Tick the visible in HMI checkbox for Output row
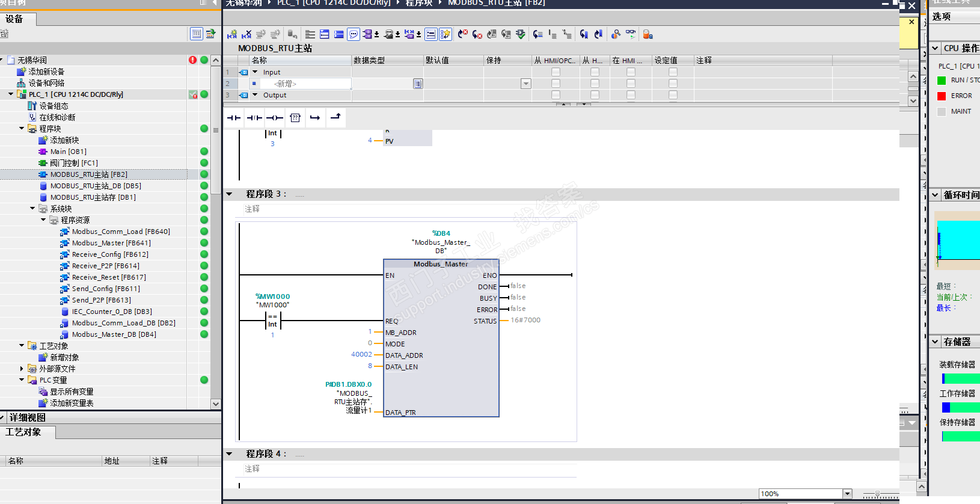 coord(631,95)
